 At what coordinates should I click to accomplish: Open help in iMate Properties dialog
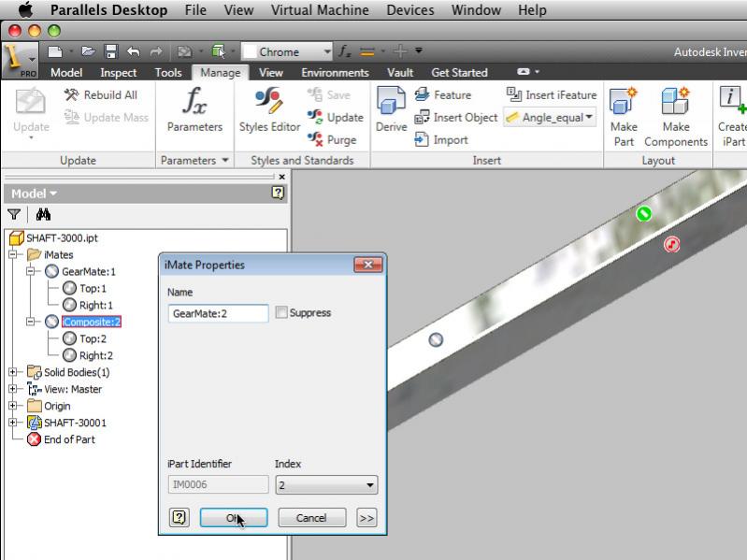tap(180, 518)
